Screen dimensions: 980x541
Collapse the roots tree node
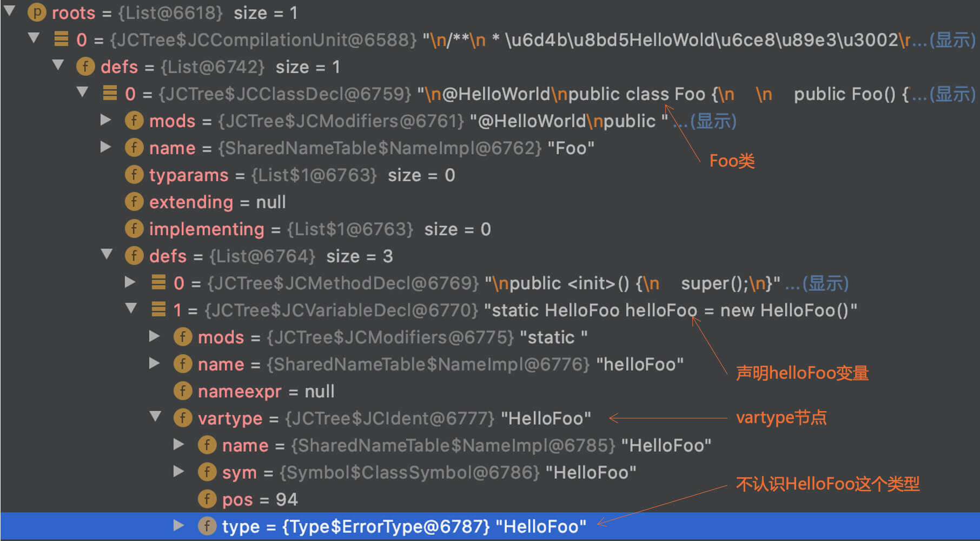[9, 11]
